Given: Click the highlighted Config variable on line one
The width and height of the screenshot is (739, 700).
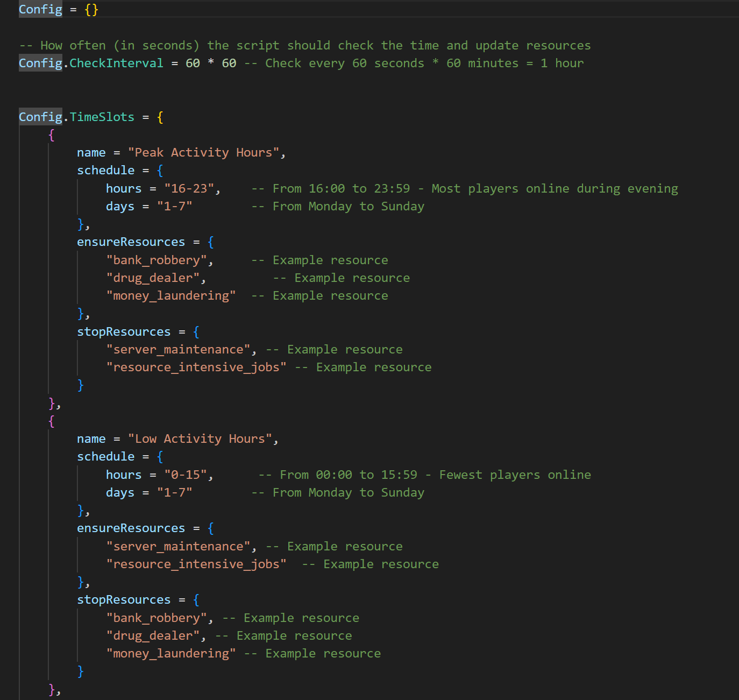Looking at the screenshot, I should point(40,9).
